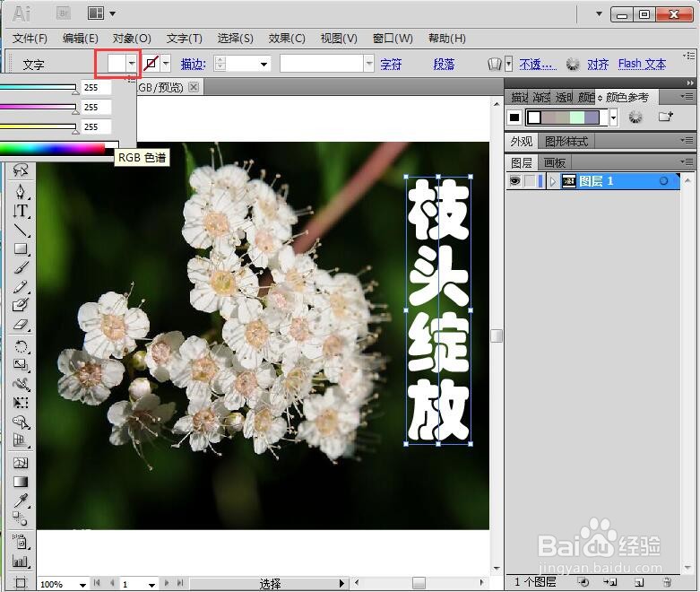Select the Lasso tool

pos(21,170)
